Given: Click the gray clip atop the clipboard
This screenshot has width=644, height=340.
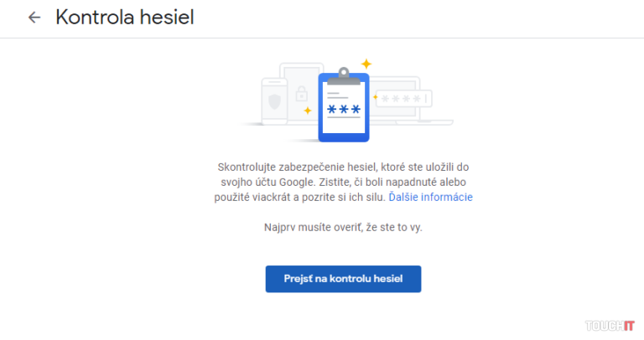Looking at the screenshot, I should (x=344, y=74).
